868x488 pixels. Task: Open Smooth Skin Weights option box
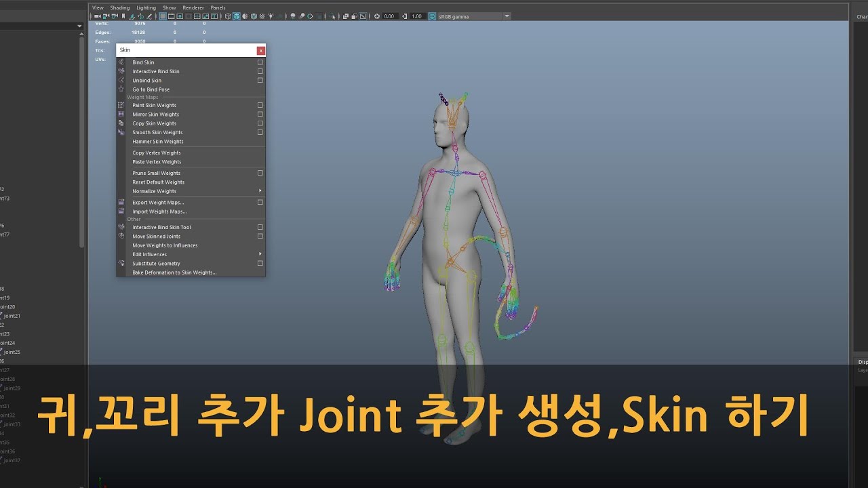tap(260, 132)
